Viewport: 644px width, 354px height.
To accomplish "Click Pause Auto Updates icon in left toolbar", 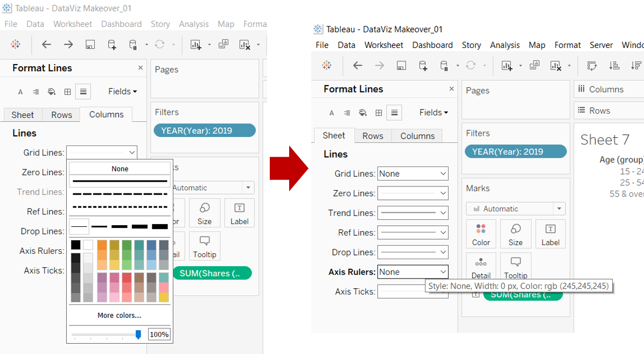I will pos(132,45).
